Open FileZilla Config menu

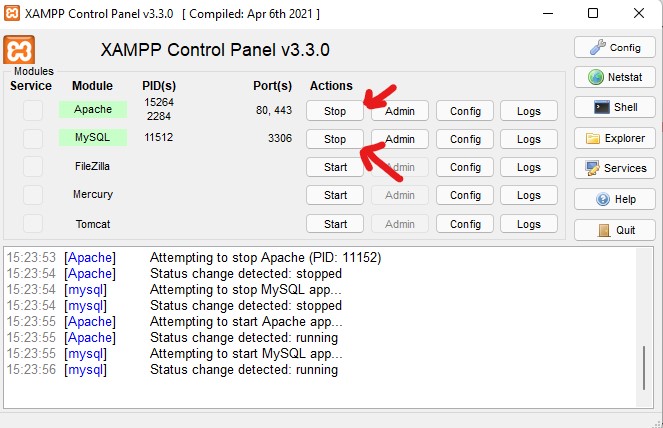[x=465, y=167]
